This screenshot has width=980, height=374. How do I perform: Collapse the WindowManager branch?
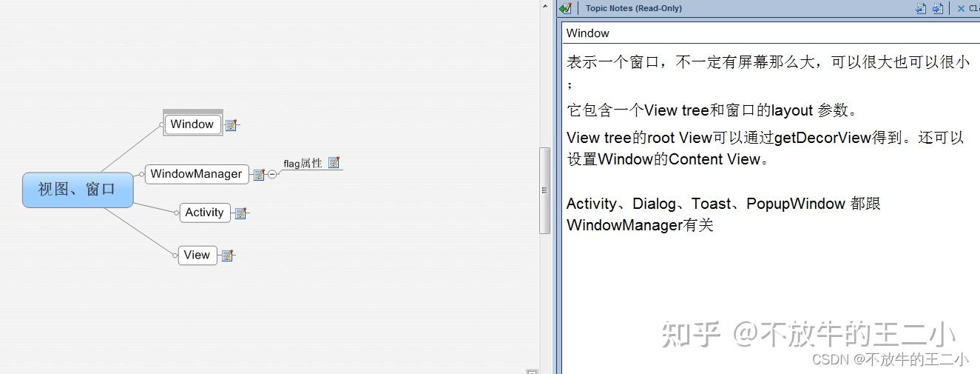point(272,175)
